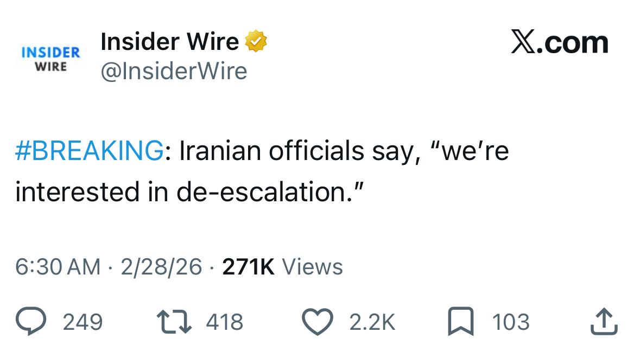
Task: View the 271K Views analytics
Action: 282,266
